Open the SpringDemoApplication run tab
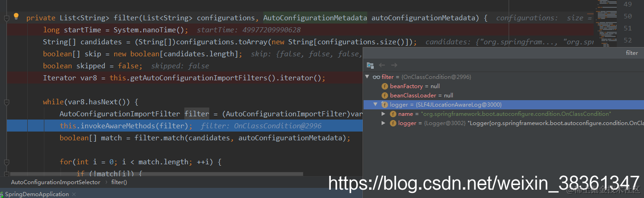This screenshot has width=644, height=198. pyautogui.click(x=36, y=194)
